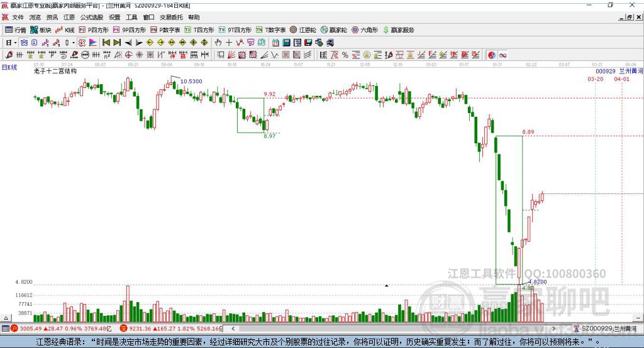Click the 10.5300 price label

[191, 81]
